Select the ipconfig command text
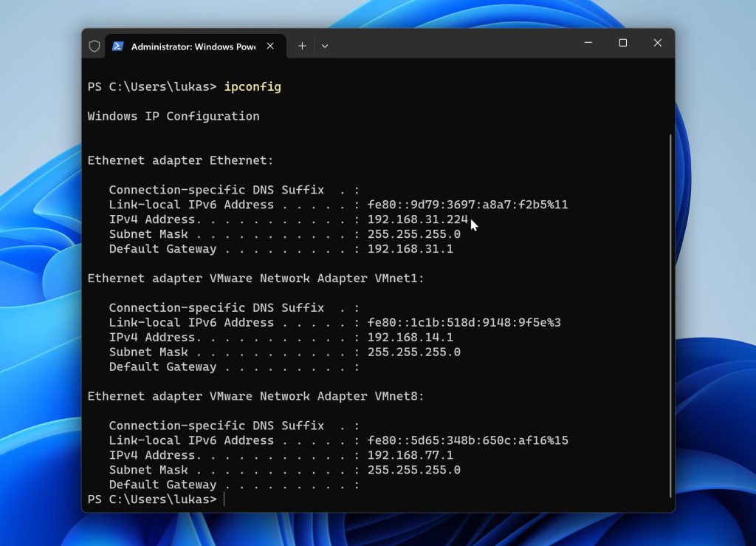Viewport: 756px width, 546px height. [x=253, y=86]
